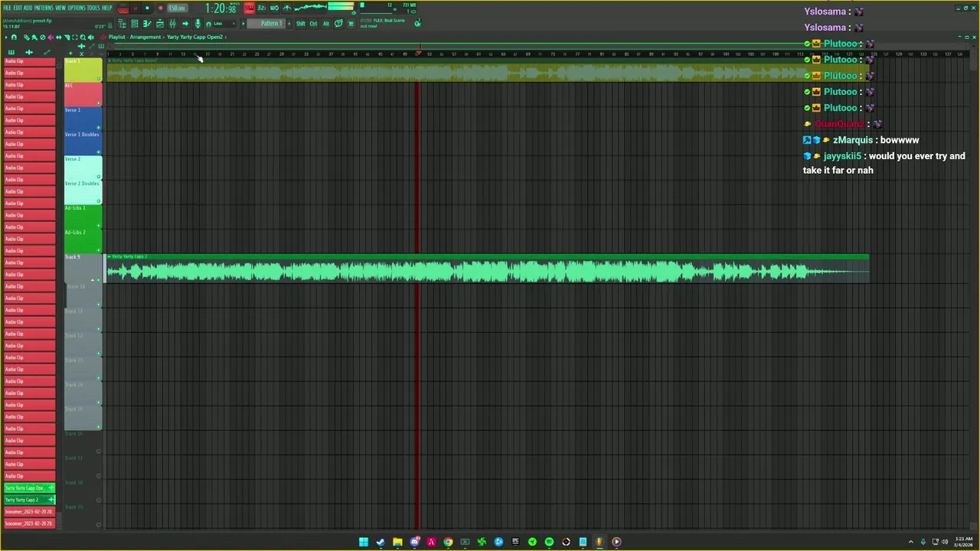Click Playlist - Arrangement breadcrumb
The width and height of the screenshot is (980, 551).
[134, 37]
